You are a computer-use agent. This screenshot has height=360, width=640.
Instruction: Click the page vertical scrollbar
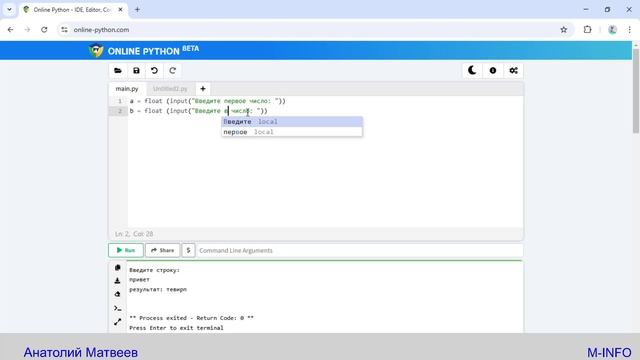coord(636,90)
